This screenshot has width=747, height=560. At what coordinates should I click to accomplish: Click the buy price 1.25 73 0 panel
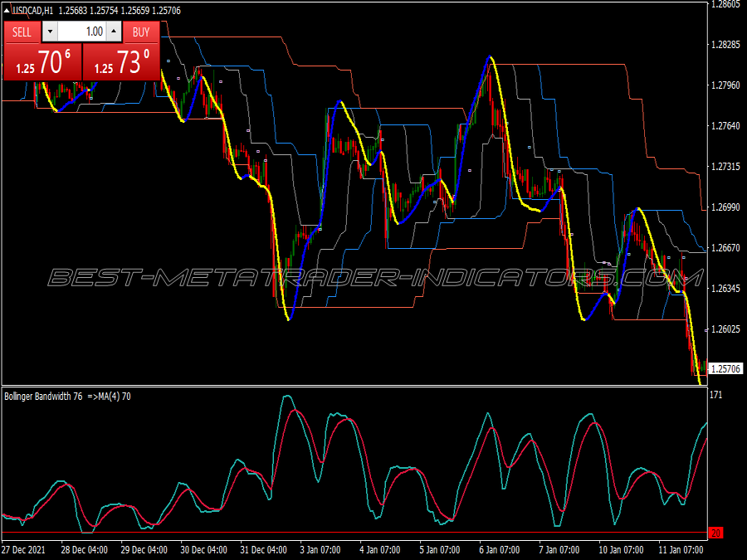(x=121, y=62)
